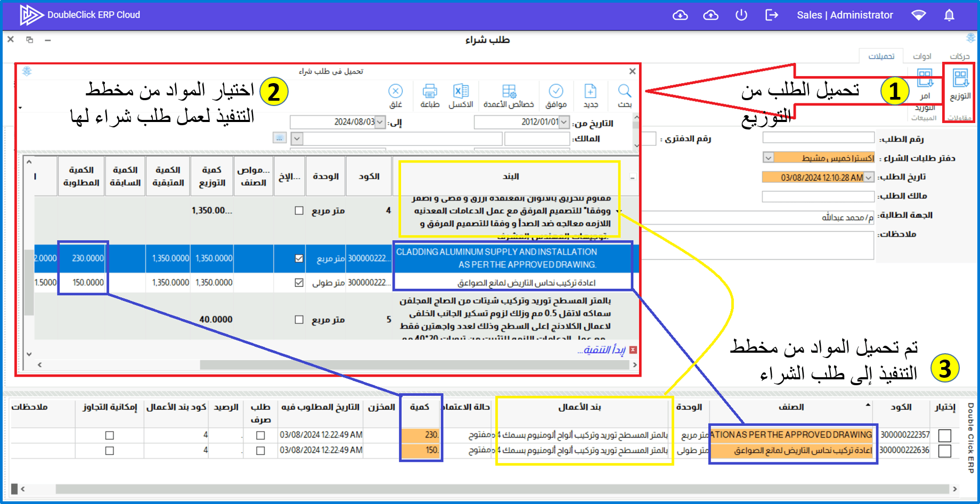Viewport: 980px width, 504px height.
Task: Click the ellipsis button beside the المالك field
Action: (x=280, y=139)
